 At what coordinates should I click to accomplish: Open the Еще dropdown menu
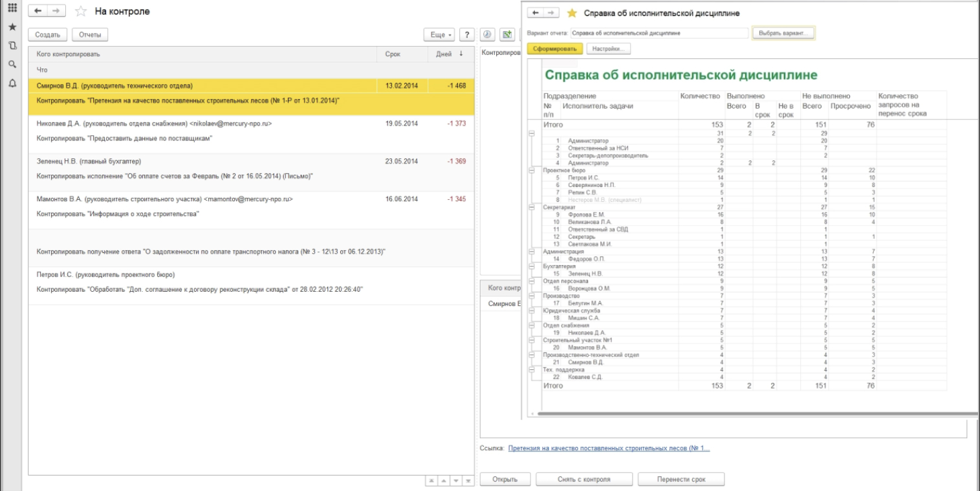click(x=440, y=35)
